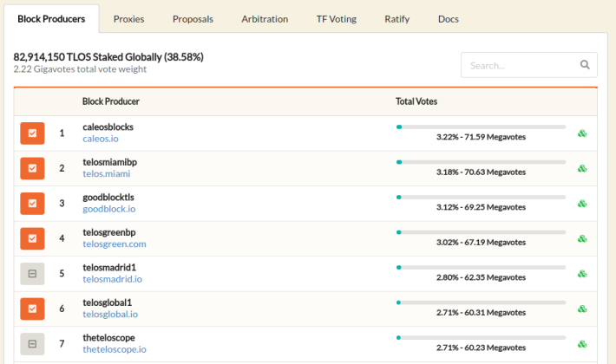Uncheck the vote box for caleosblocks
Screen dimensions: 616x364
(x=32, y=133)
